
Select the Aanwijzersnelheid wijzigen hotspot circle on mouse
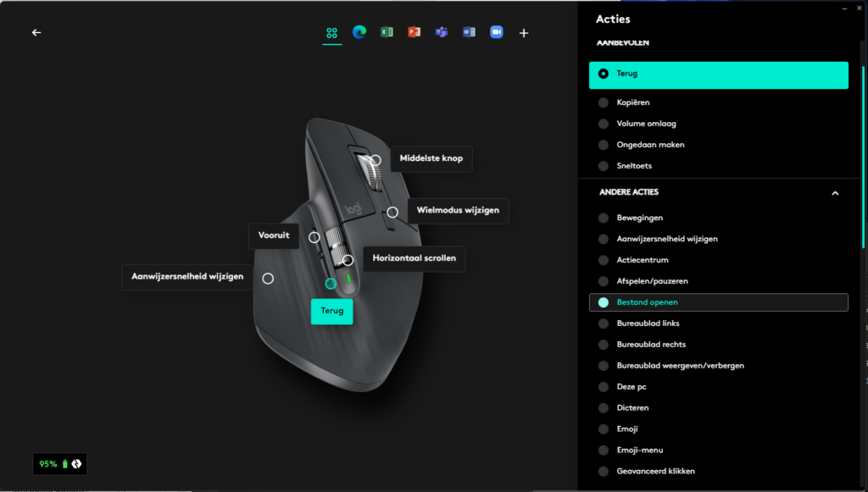click(268, 279)
